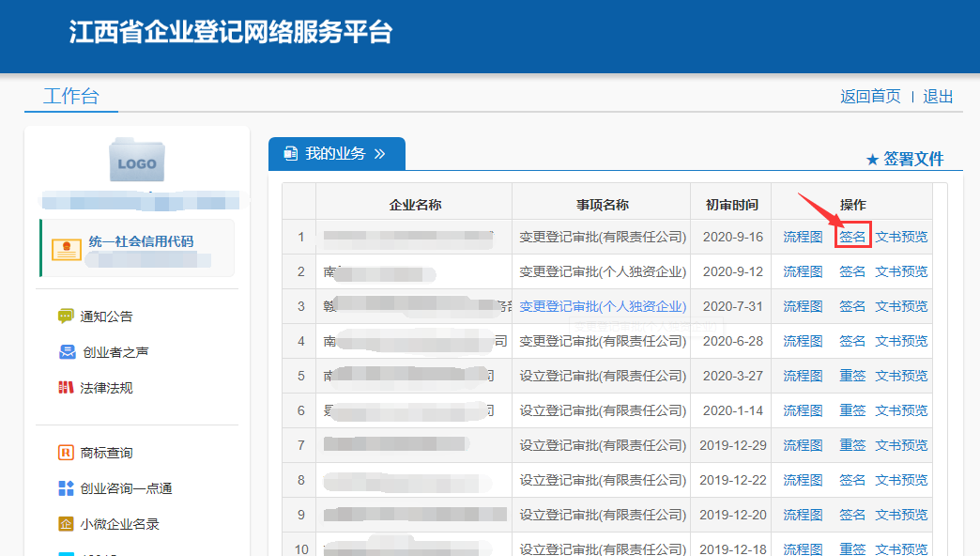Click 签名 in row 1
This screenshot has height=556, width=980.
[852, 237]
